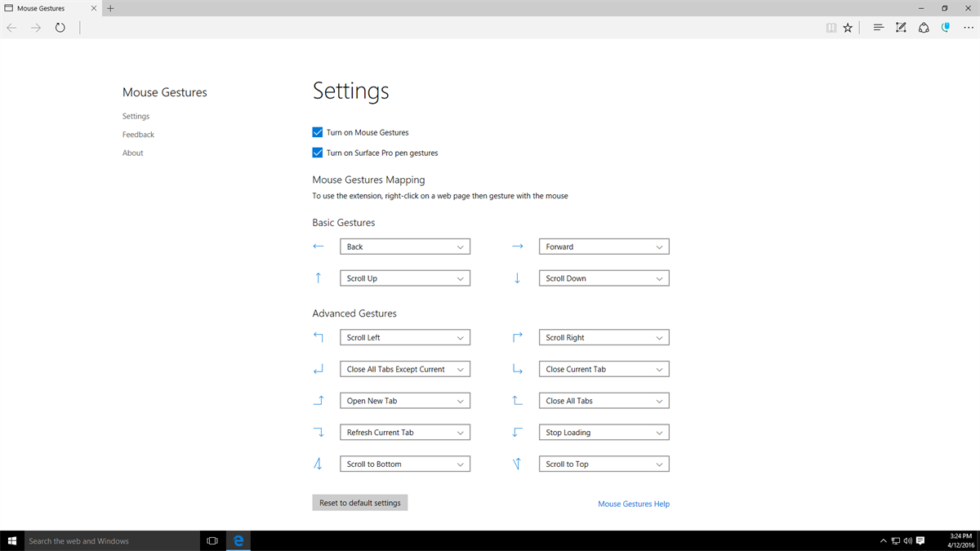Click the Share icon in Edge toolbar
Viewport: 980px width, 551px height.
pos(924,28)
